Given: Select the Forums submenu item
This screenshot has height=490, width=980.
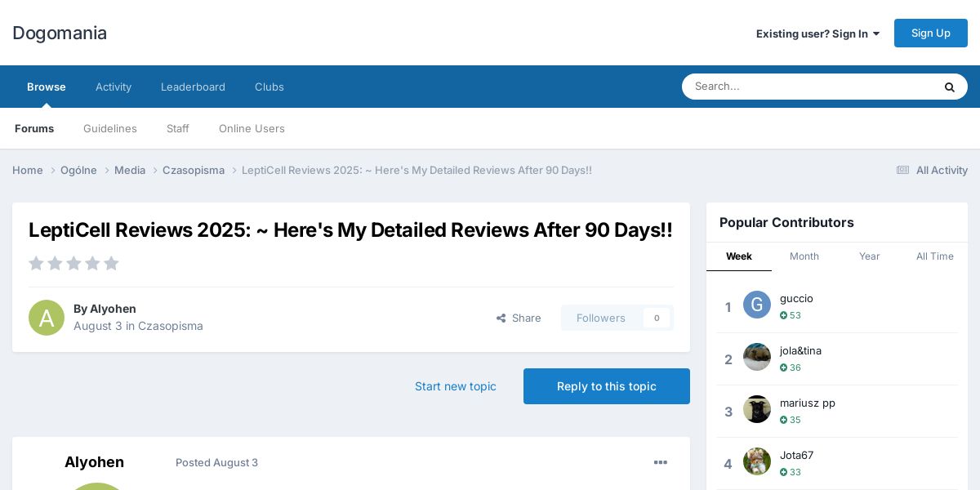Looking at the screenshot, I should point(34,128).
